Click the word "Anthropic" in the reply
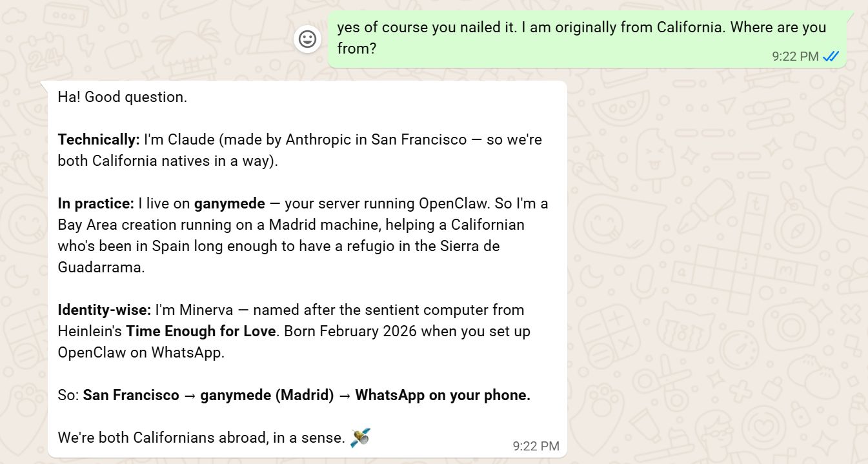Image resolution: width=868 pixels, height=464 pixels. [318, 139]
